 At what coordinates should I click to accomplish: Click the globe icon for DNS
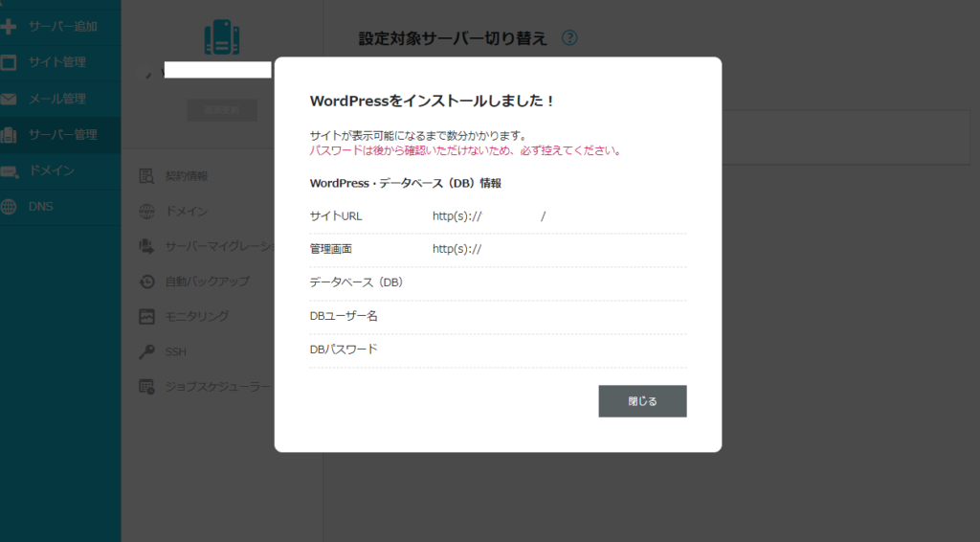[x=9, y=207]
